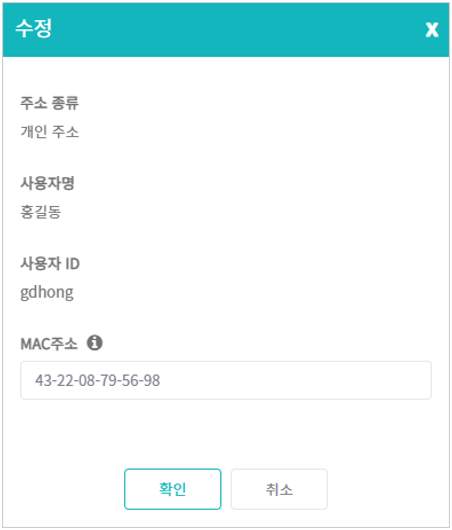
Task: Focus the MAC address text box's empty right area
Action: point(298,380)
